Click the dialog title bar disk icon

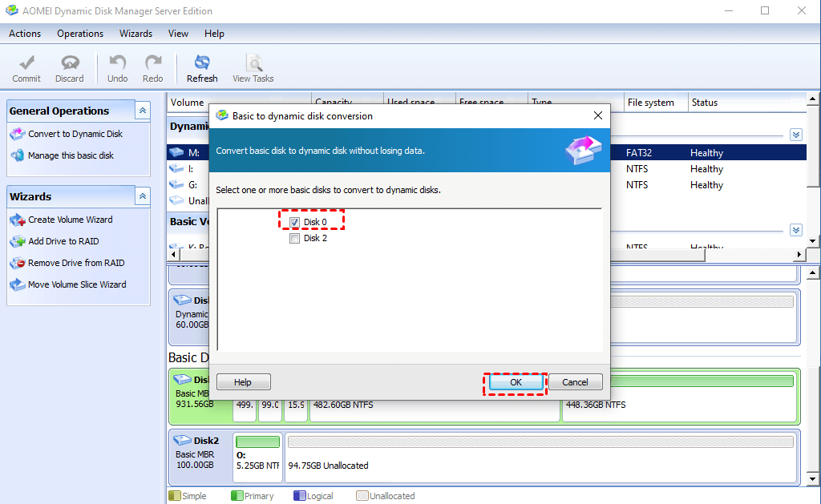pyautogui.click(x=222, y=115)
